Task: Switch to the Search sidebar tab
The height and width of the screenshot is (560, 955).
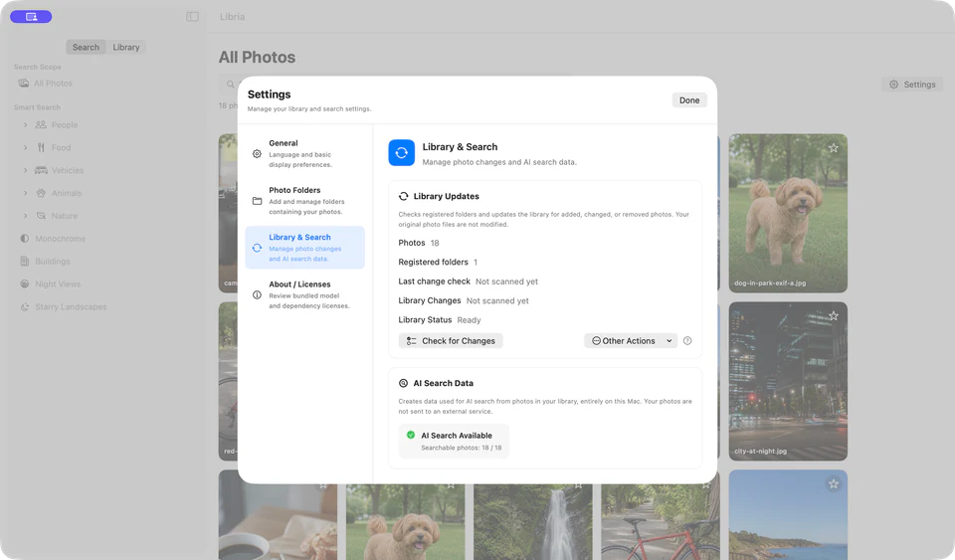Action: click(86, 47)
